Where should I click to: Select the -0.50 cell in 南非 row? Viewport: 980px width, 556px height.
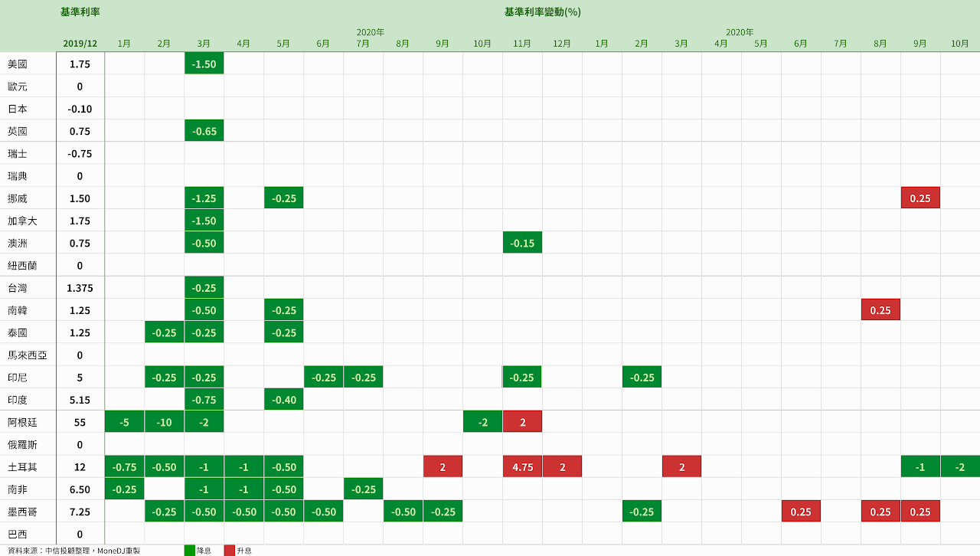[283, 489]
